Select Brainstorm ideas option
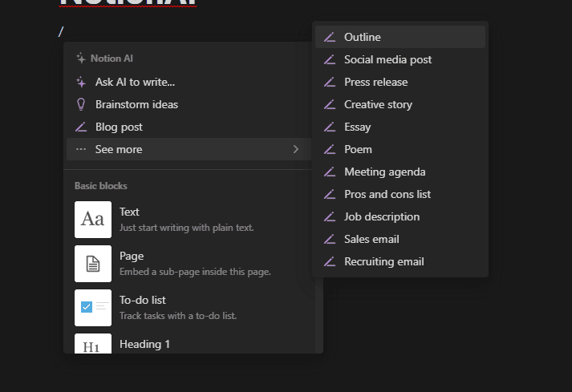 (x=189, y=105)
